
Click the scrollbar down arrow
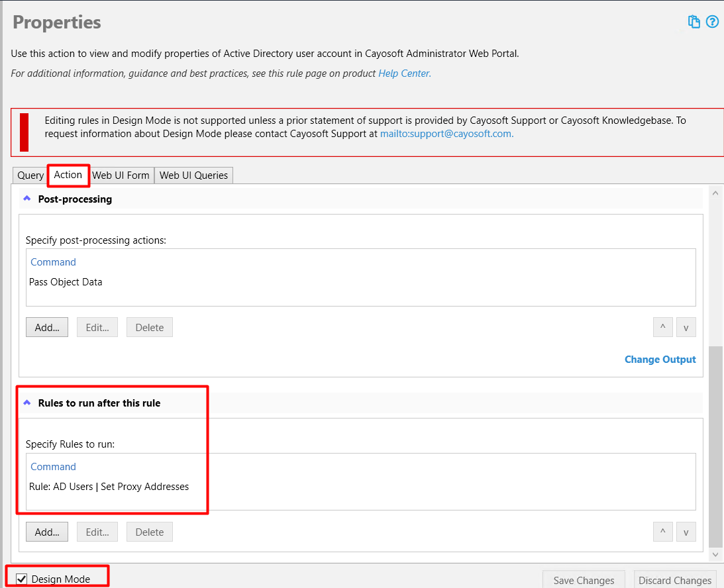point(715,554)
